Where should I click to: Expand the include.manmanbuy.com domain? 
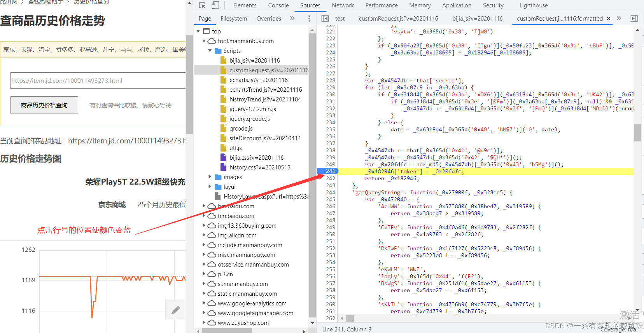[x=204, y=245]
